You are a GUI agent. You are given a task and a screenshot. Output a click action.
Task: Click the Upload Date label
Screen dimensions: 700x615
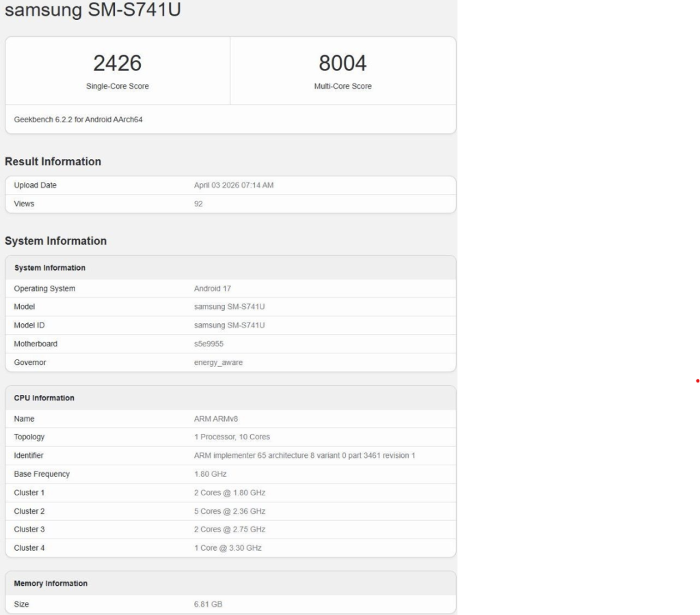coord(36,185)
